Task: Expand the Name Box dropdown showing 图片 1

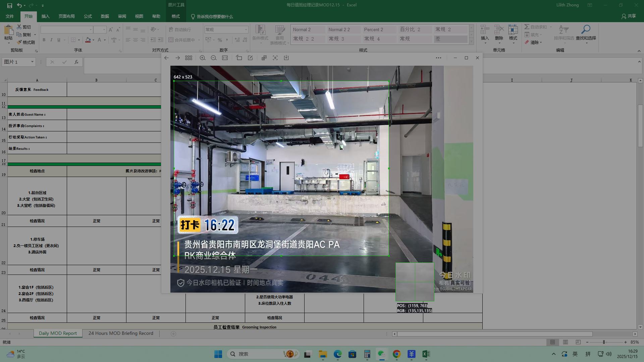Action: coord(32,62)
